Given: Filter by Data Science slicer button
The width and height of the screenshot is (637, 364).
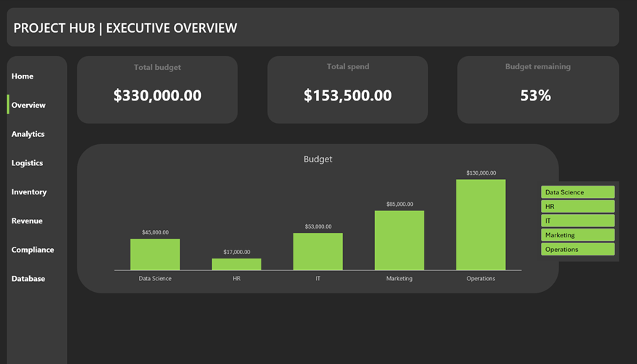Looking at the screenshot, I should (x=578, y=192).
